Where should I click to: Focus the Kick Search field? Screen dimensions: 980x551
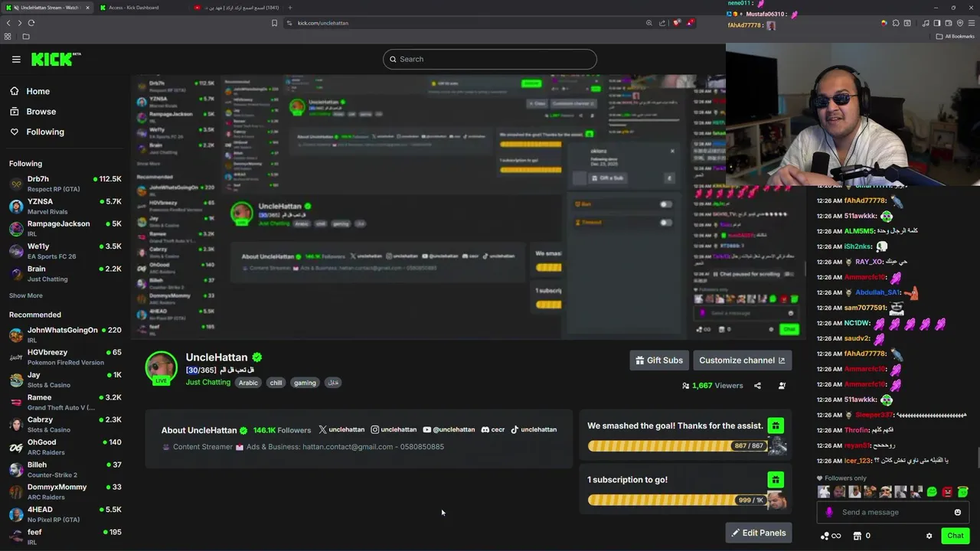(x=490, y=59)
